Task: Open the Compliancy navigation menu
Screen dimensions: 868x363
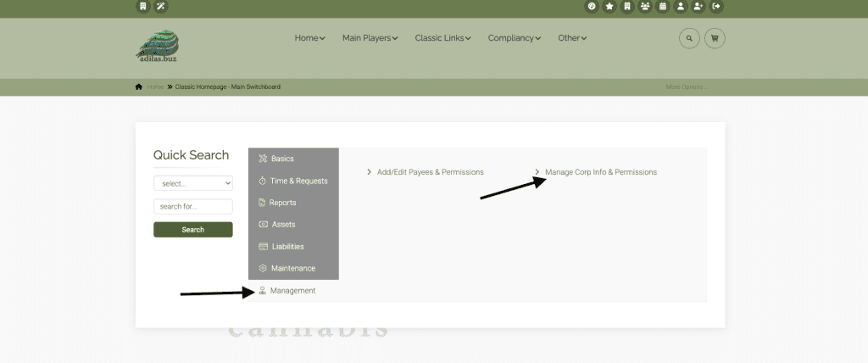Action: click(515, 38)
